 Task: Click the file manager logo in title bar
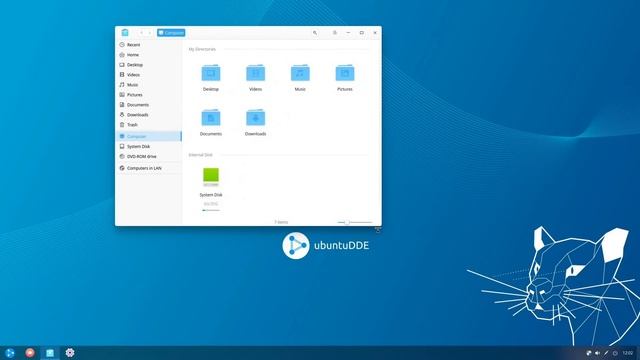tap(125, 33)
